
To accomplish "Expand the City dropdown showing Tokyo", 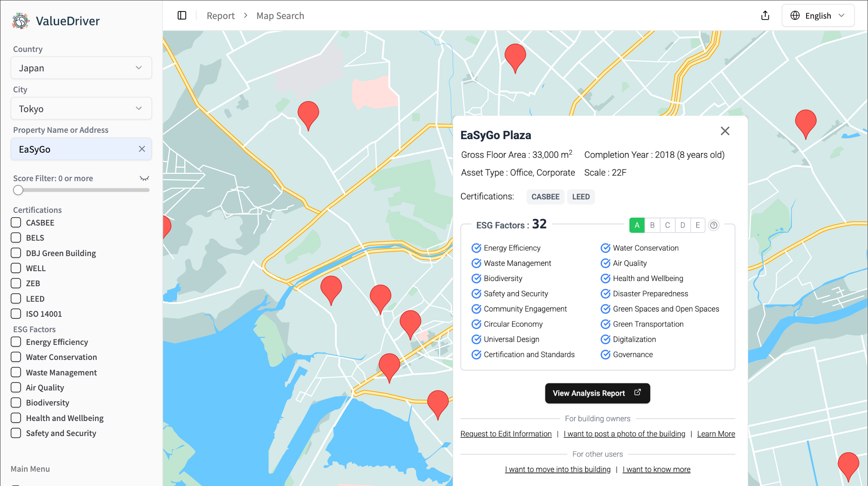I will [x=81, y=108].
